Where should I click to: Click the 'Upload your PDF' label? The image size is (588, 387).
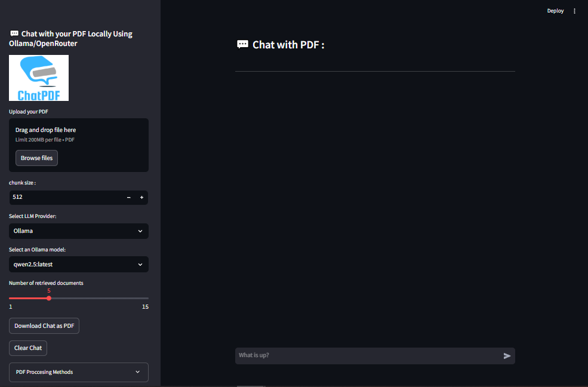[29, 112]
